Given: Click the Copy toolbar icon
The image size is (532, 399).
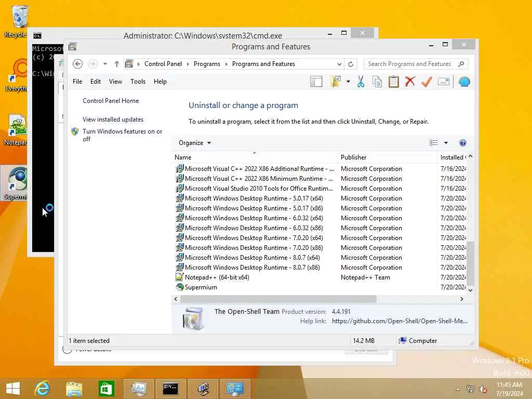Looking at the screenshot, I should point(377,82).
